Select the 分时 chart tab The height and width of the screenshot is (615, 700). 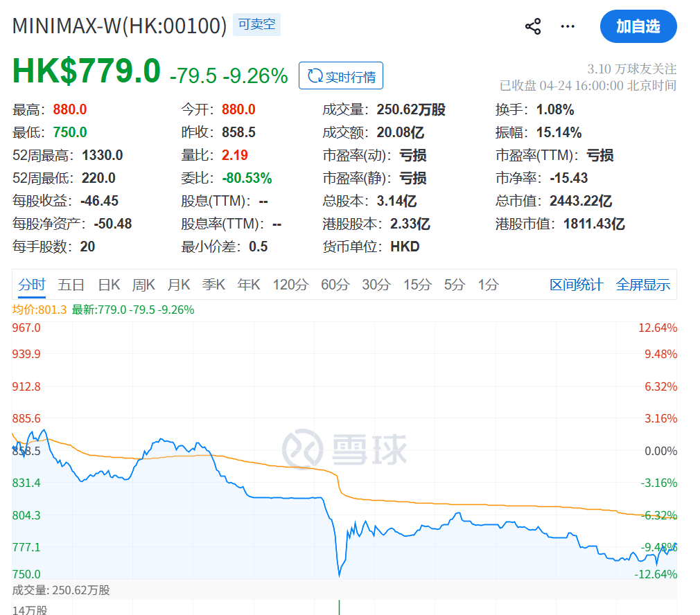[32, 285]
